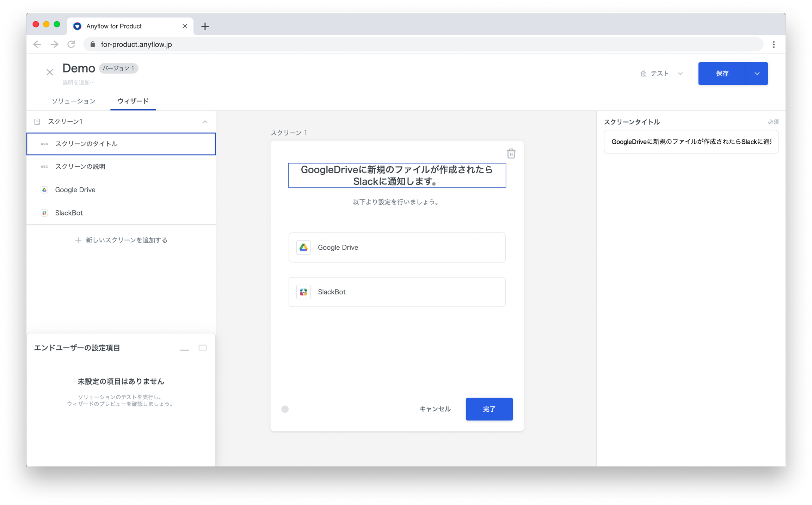Click the 完了 button
The image size is (812, 505).
point(489,409)
